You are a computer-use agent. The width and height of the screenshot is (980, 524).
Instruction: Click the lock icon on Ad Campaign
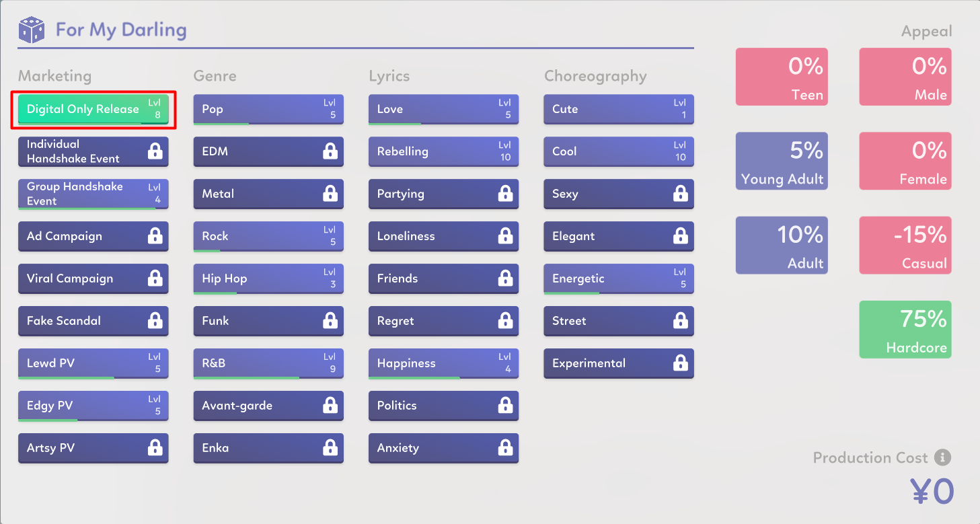pyautogui.click(x=155, y=236)
